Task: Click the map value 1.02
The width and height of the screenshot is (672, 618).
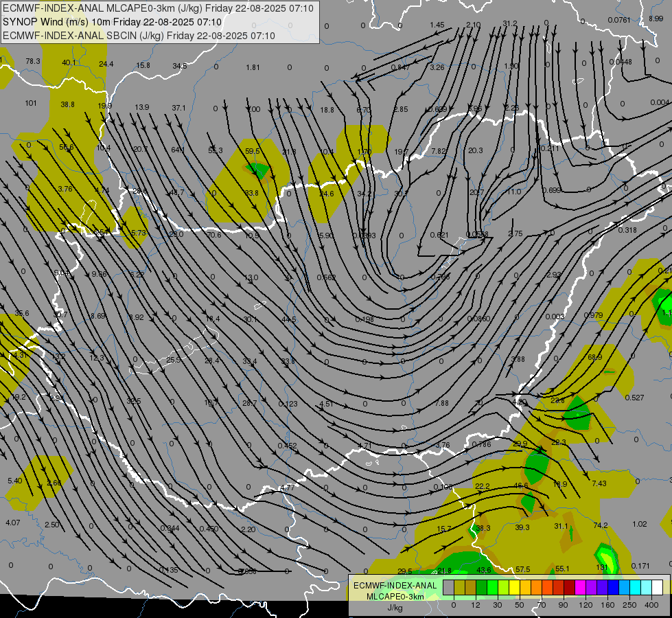Action: [640, 524]
